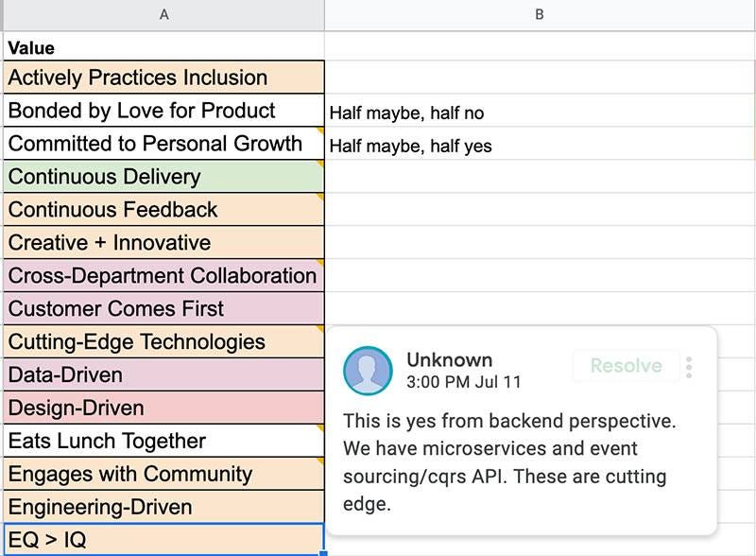Select the 'Engineering-Driven' cell

(x=163, y=507)
